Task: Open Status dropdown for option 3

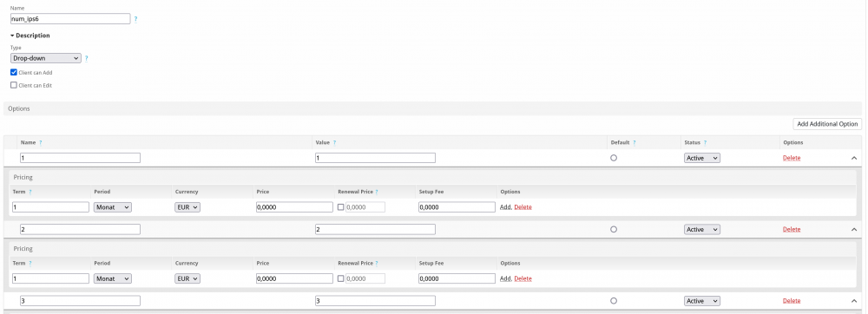Action: pos(702,301)
